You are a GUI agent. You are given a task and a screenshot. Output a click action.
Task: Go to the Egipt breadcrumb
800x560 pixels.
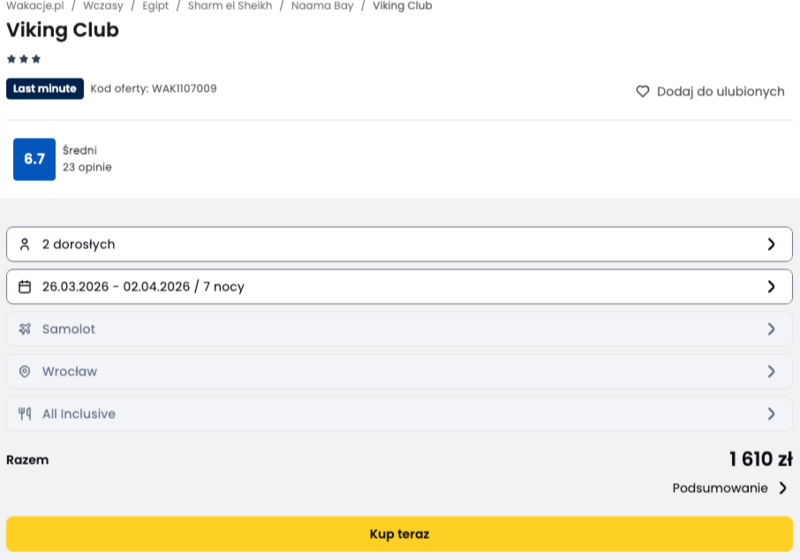coord(155,6)
